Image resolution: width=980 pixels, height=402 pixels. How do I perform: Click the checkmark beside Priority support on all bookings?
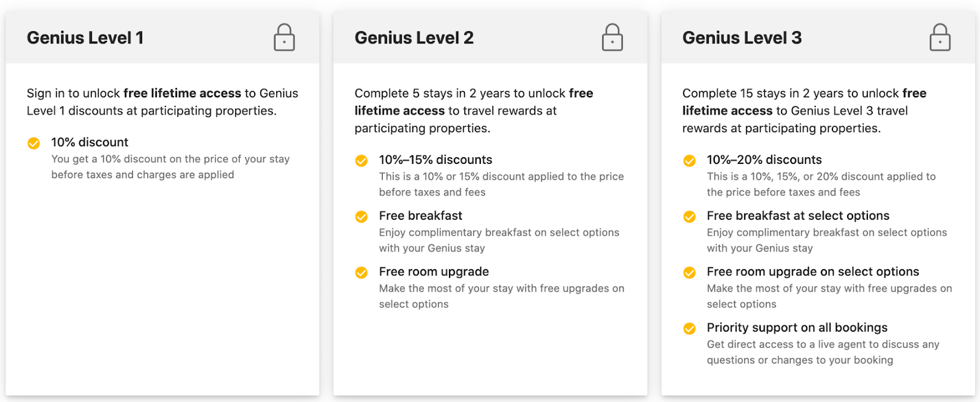[x=689, y=329]
